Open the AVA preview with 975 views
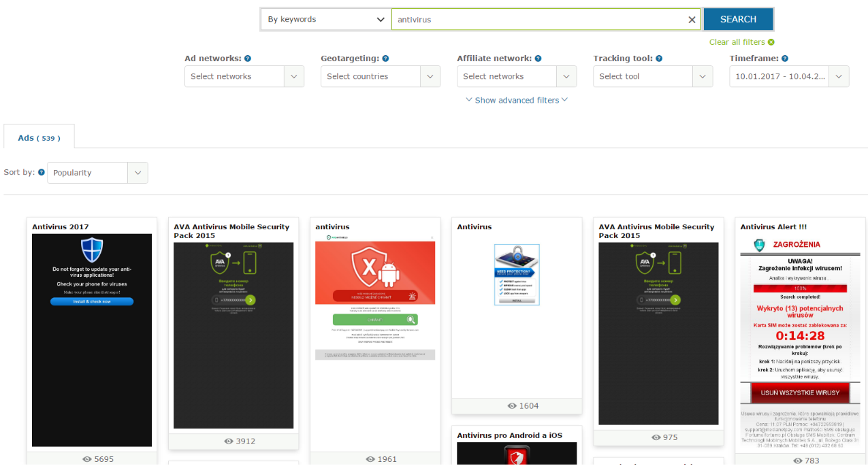Viewport: 868px width, 470px height. [x=658, y=334]
